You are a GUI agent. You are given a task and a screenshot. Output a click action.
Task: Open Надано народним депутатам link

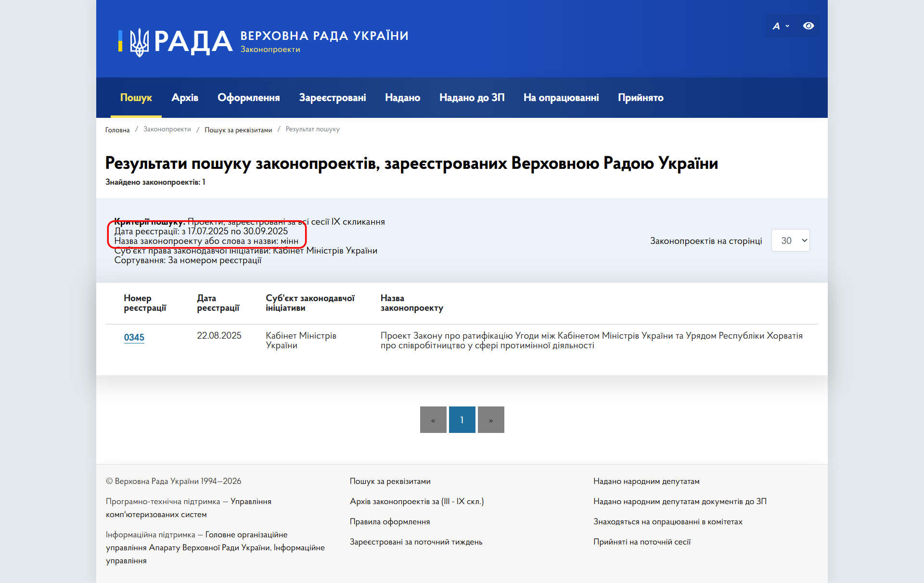(646, 481)
